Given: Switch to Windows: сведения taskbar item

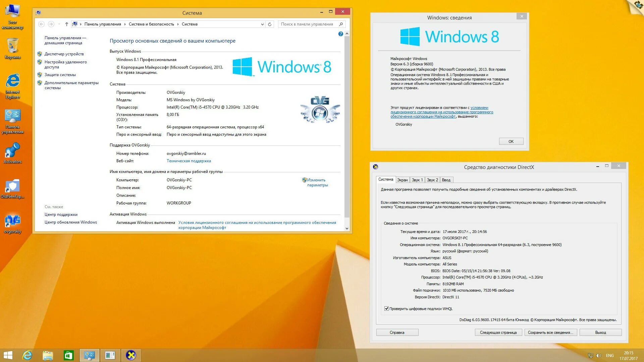Looking at the screenshot, I should point(110,355).
